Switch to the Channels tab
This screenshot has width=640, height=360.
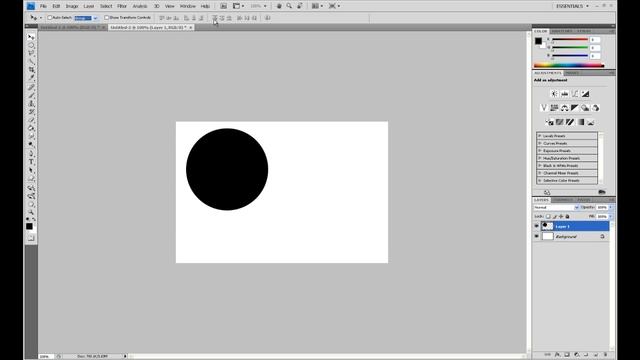coord(563,200)
